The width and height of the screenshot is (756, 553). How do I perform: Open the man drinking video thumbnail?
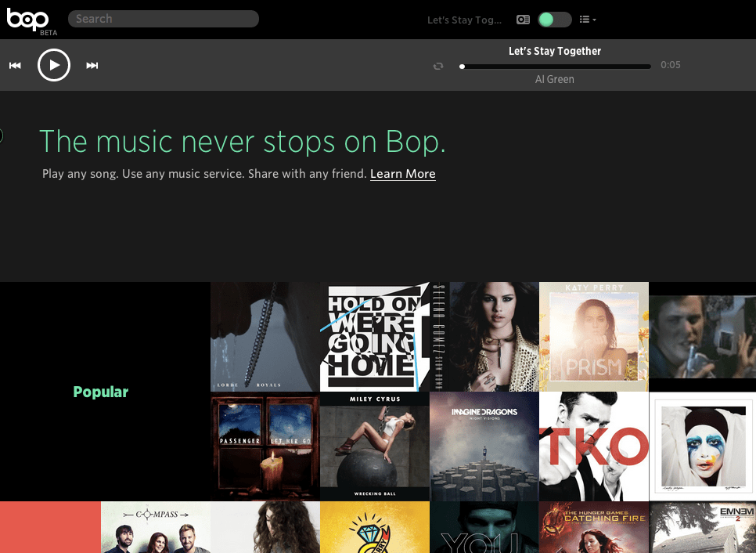click(703, 336)
